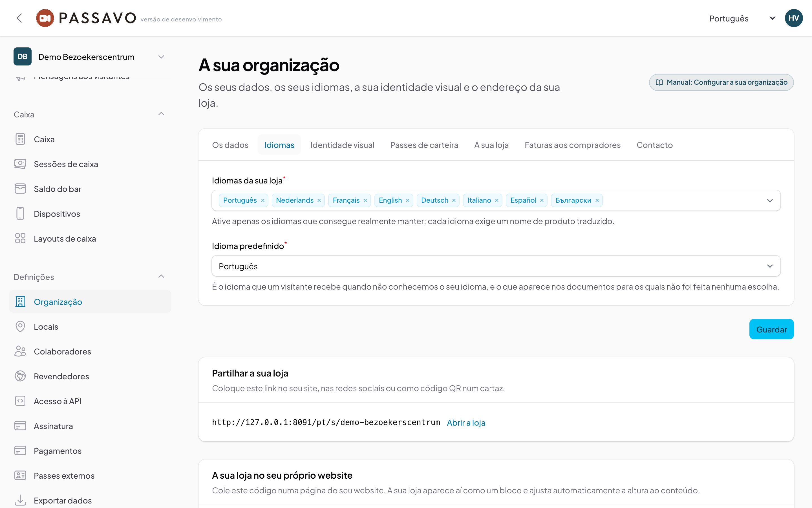Open Exportar dados download icon
The image size is (812, 508).
20,500
